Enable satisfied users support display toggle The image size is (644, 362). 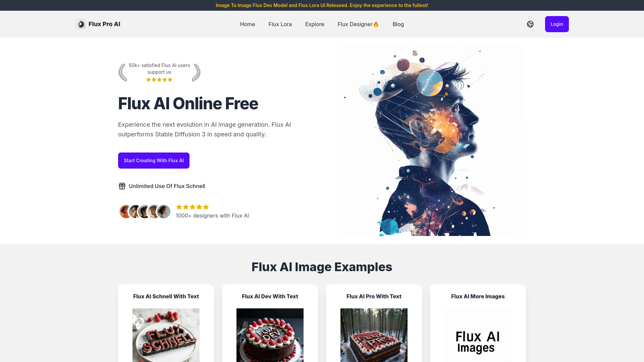tap(159, 72)
